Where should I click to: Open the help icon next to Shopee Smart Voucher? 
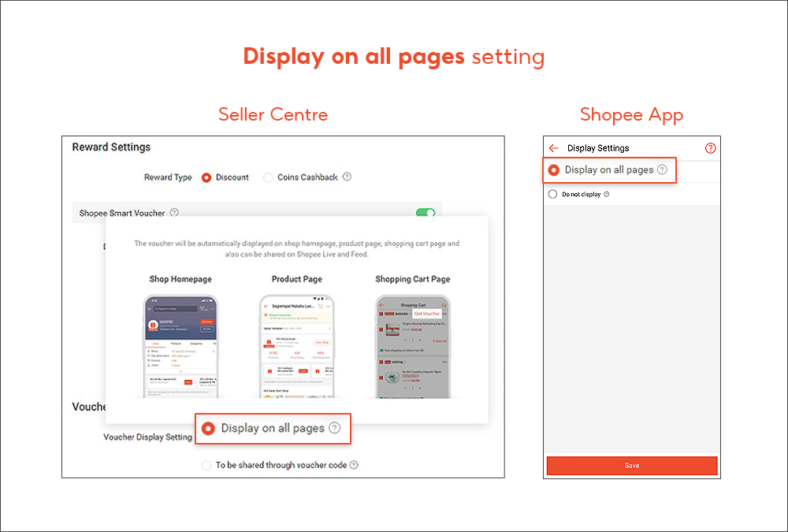tap(173, 213)
